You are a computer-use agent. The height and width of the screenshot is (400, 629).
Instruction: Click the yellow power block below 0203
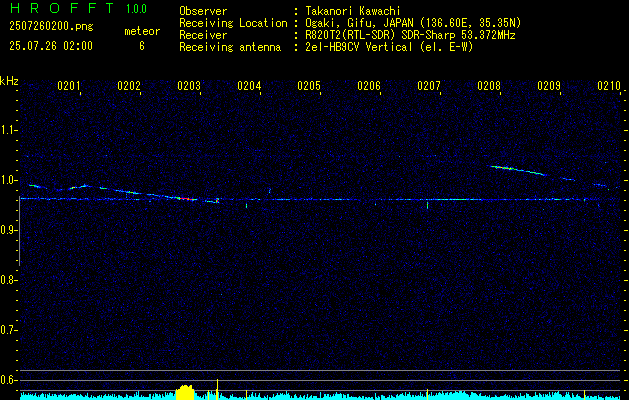[185, 392]
